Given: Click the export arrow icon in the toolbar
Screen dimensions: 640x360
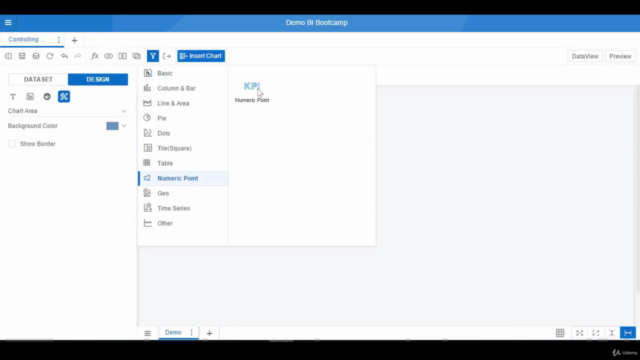Looking at the screenshot, I should (167, 56).
